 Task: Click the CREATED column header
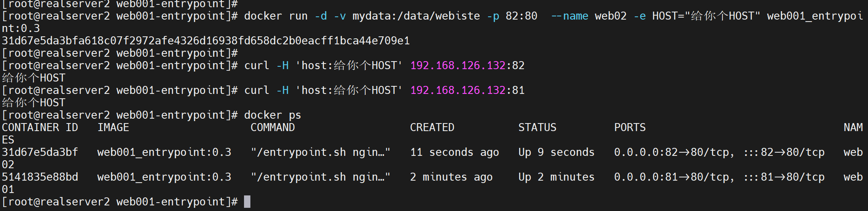tap(432, 127)
